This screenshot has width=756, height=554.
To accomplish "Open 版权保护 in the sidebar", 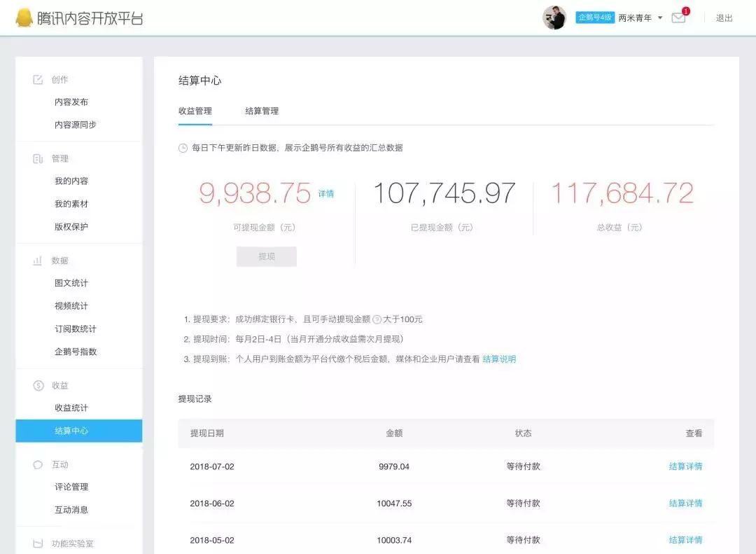I will (x=71, y=227).
